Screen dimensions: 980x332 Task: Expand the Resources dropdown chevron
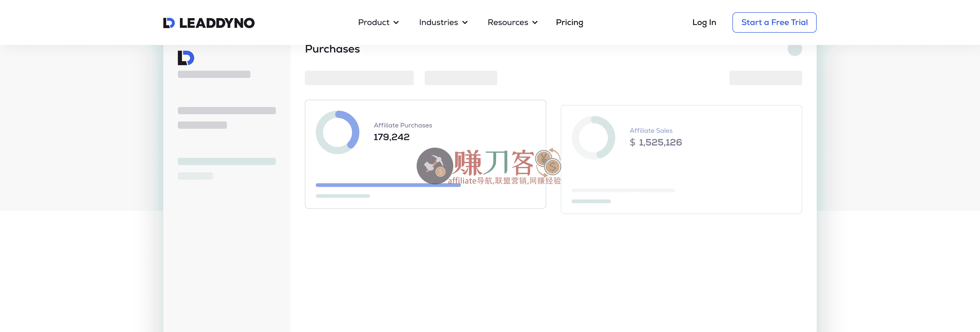535,23
